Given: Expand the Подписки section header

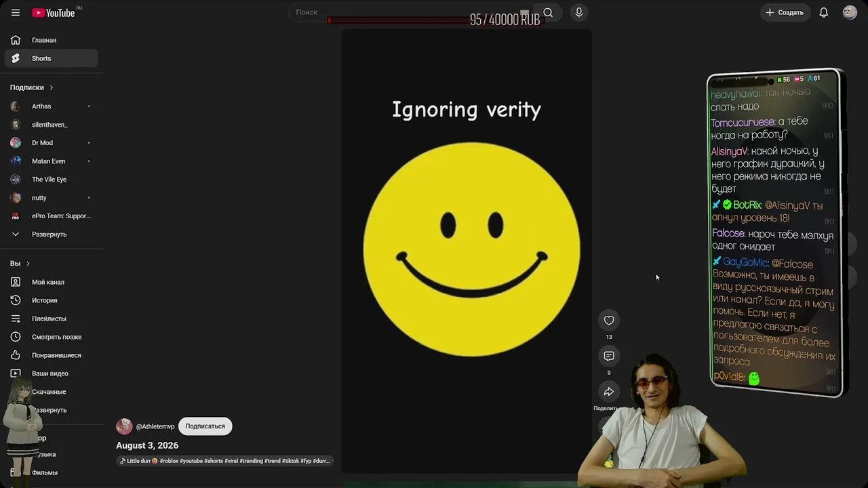Looking at the screenshot, I should pyautogui.click(x=31, y=87).
